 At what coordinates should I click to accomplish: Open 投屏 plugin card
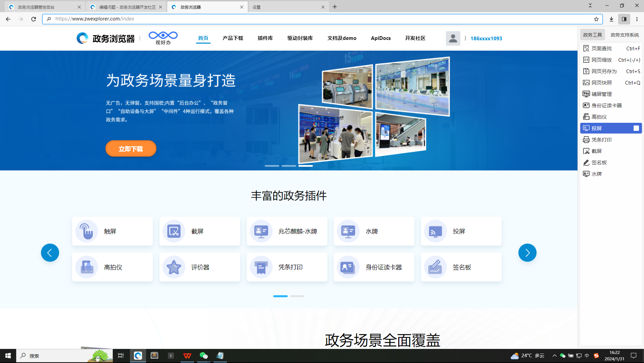461,231
